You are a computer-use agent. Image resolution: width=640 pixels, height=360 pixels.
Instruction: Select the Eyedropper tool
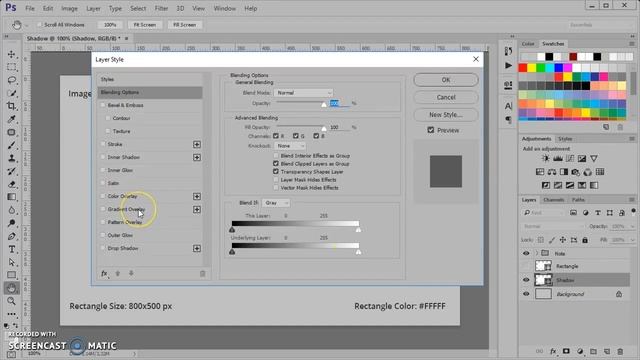[x=11, y=119]
